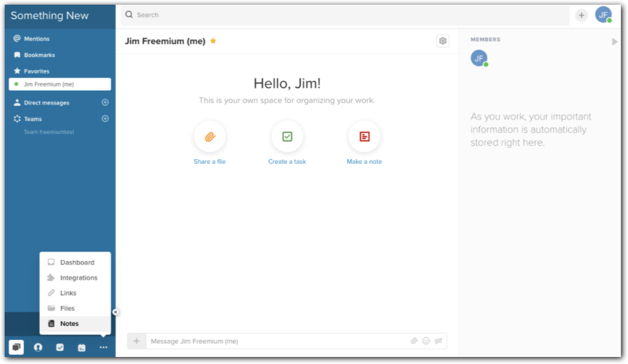
Task: Select Notes from the popup menu
Action: [x=69, y=323]
